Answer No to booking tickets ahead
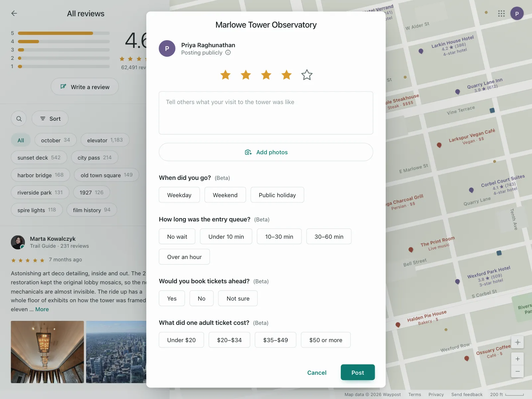Screen dimensions: 532x399 201,299
